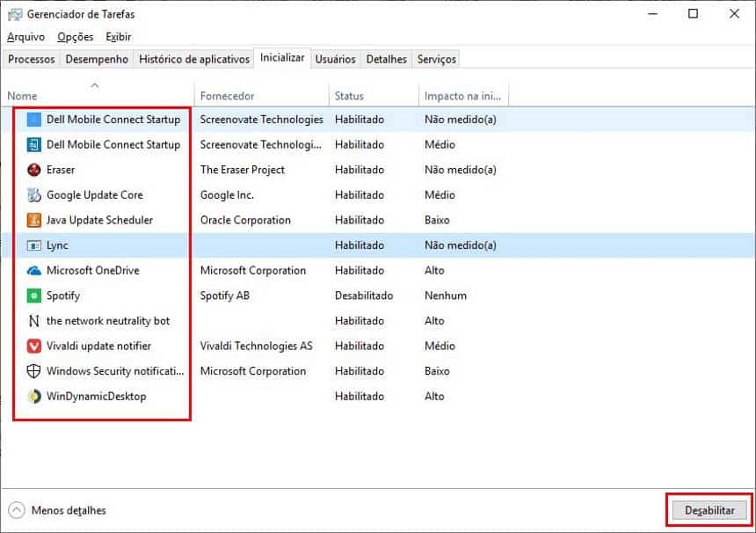The height and width of the screenshot is (533, 756).
Task: Select the Windows Security notification entry
Action: click(x=115, y=371)
